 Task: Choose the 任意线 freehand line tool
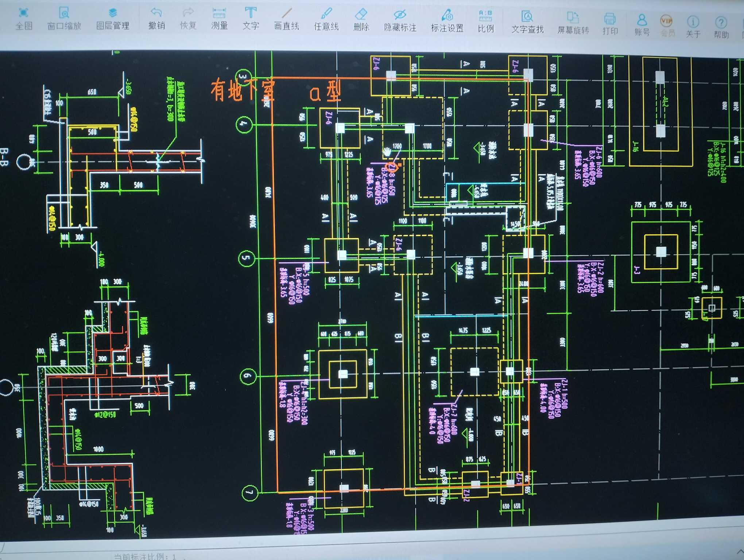[326, 20]
